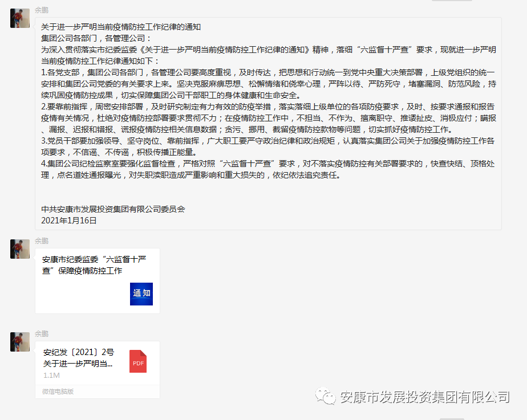
Task: Click the 安康市发展投资集团有限公司 watermark text
Action: (424, 397)
